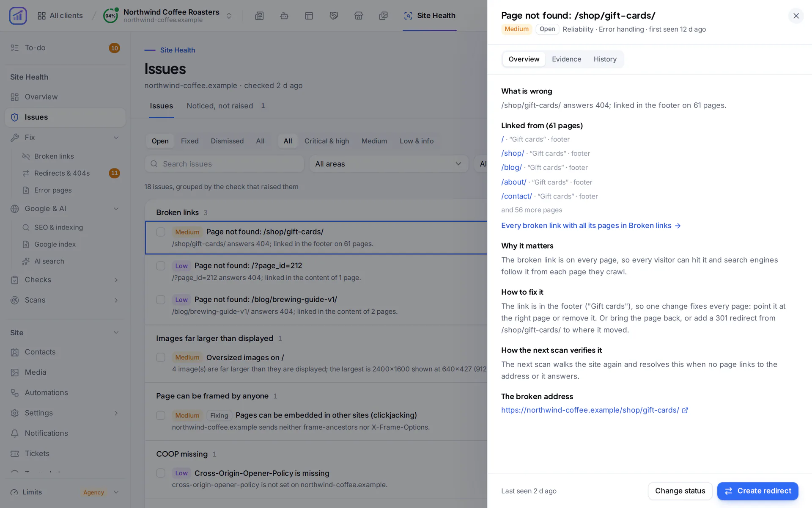This screenshot has height=508, width=812.
Task: Go to Site Health Overview in the sidebar
Action: coord(65,97)
